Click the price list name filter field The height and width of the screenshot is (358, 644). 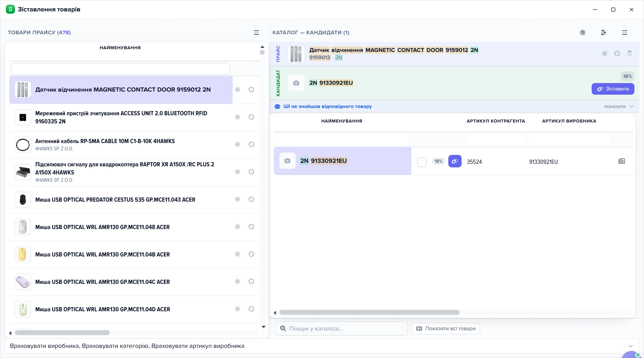(x=120, y=69)
